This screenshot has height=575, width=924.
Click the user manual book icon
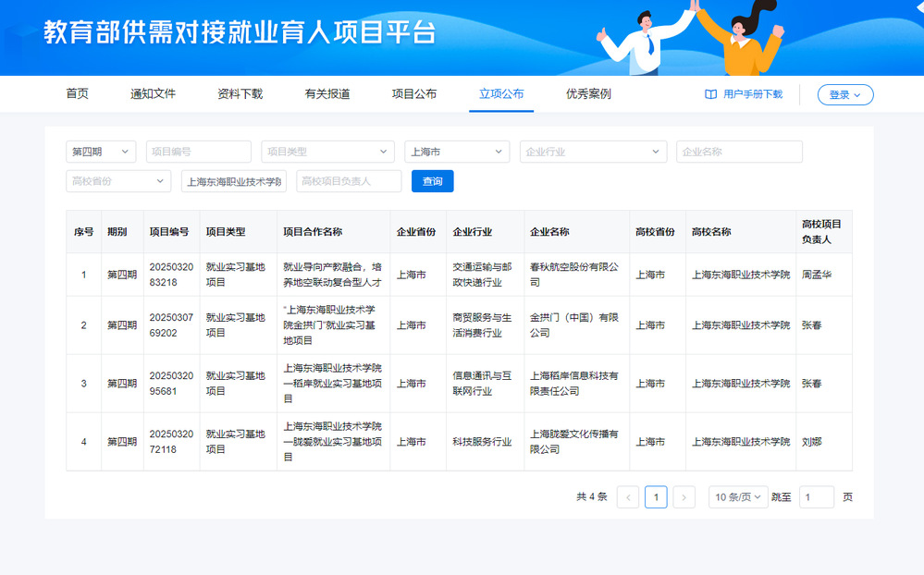pyautogui.click(x=710, y=94)
